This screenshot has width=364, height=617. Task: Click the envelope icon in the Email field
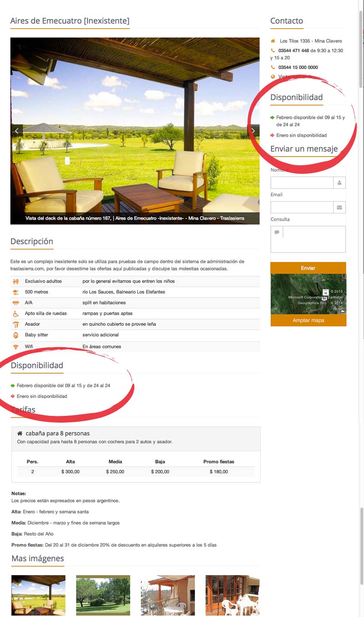(339, 207)
